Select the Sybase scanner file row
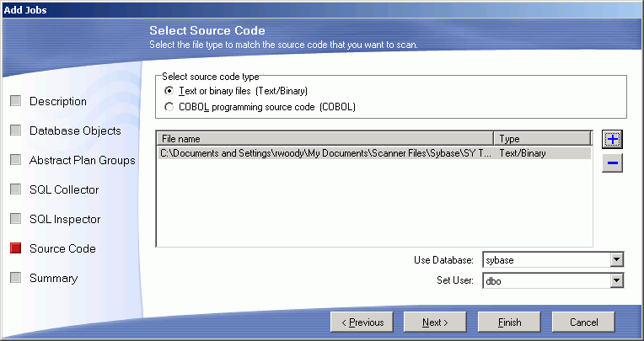This screenshot has width=644, height=341. pos(325,153)
